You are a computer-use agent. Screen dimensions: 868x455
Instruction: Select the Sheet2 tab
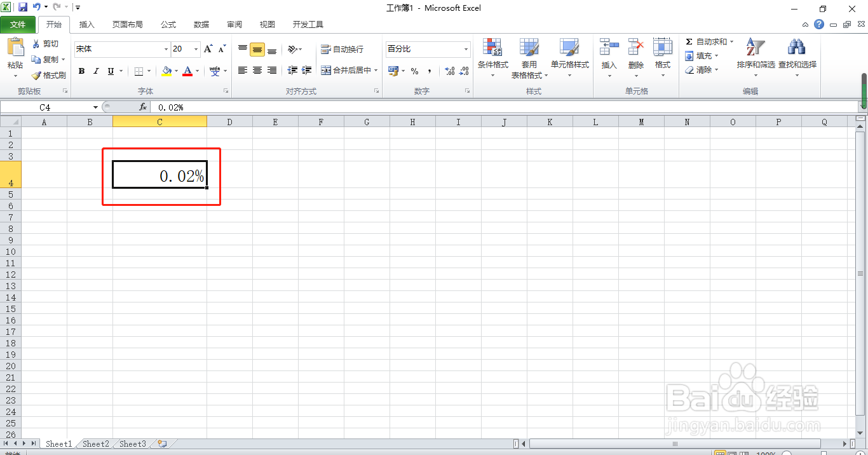pyautogui.click(x=96, y=444)
